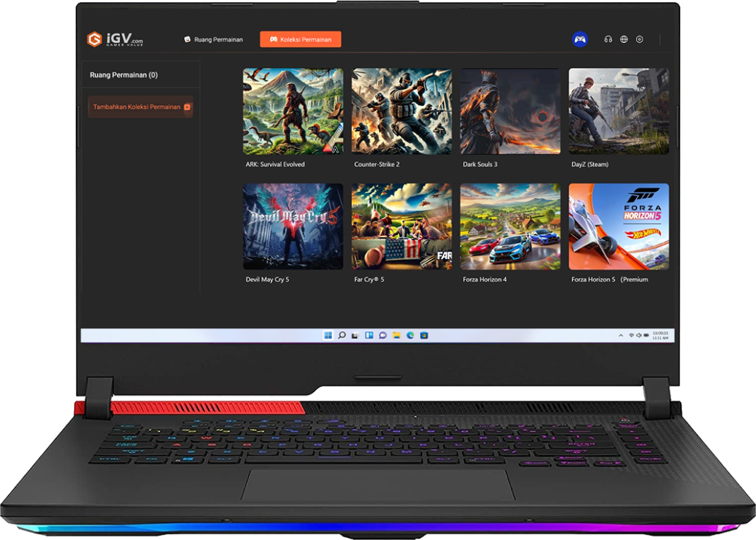Image resolution: width=756 pixels, height=540 pixels.
Task: Open the ARK: Survival Evolved thumbnail
Action: (x=293, y=111)
